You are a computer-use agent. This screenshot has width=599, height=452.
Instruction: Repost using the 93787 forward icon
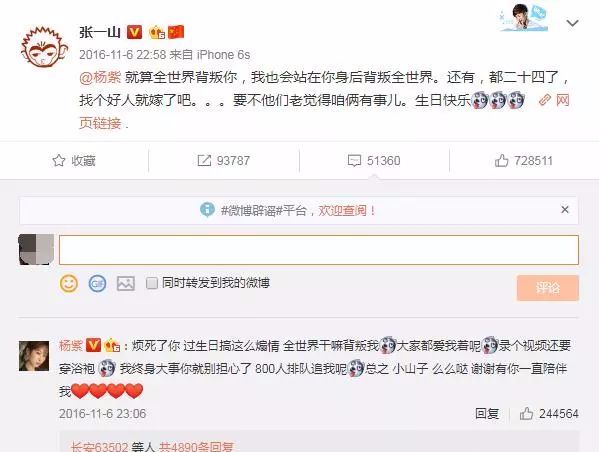(223, 160)
